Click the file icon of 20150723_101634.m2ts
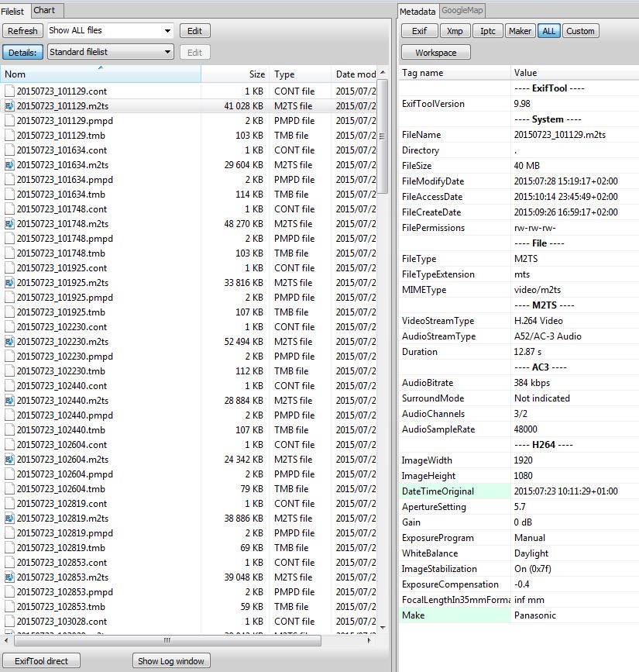 [x=9, y=165]
